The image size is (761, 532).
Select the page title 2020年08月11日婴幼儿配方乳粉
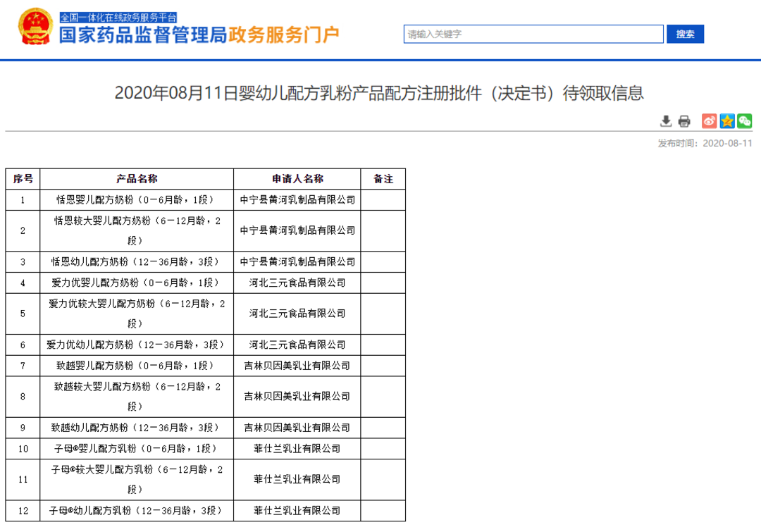379,93
